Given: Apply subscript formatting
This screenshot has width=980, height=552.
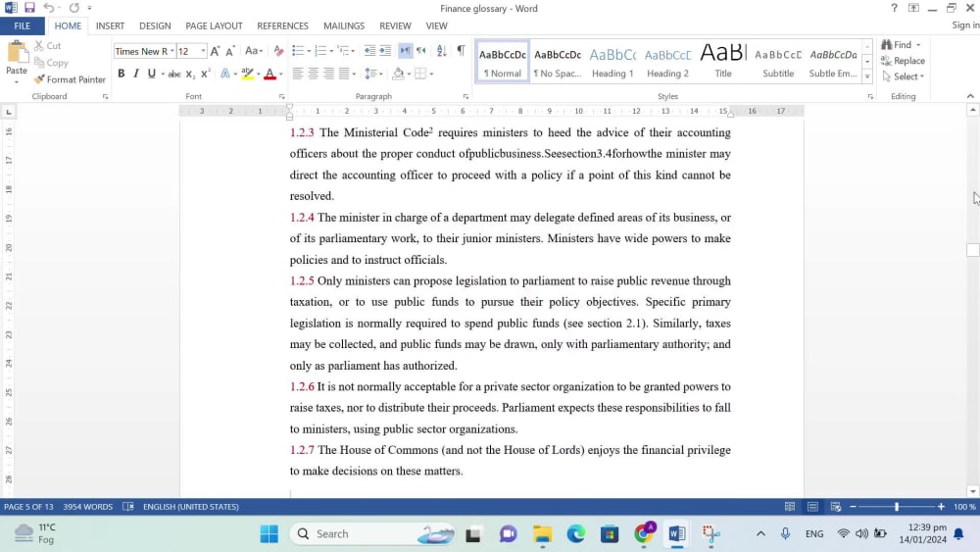Looking at the screenshot, I should [x=190, y=74].
